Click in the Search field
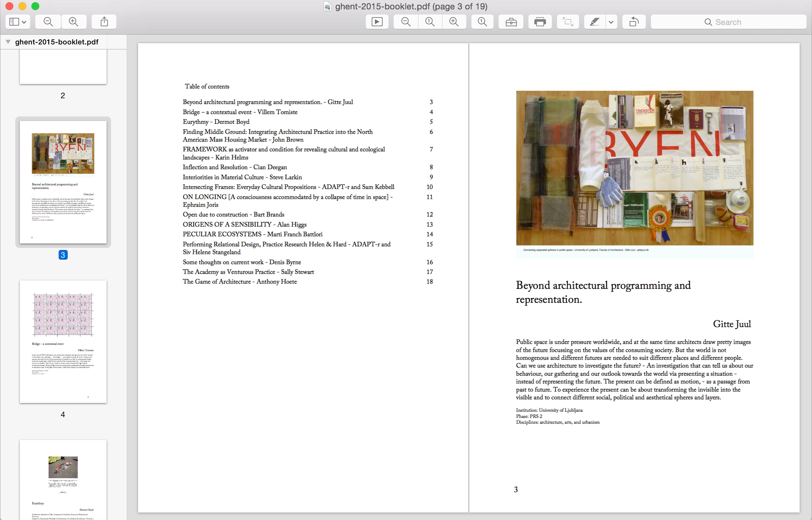This screenshot has width=812, height=520. (x=728, y=22)
